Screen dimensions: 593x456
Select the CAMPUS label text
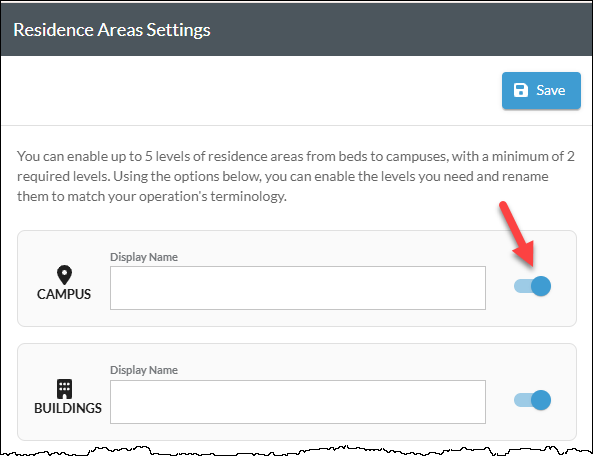coord(64,294)
